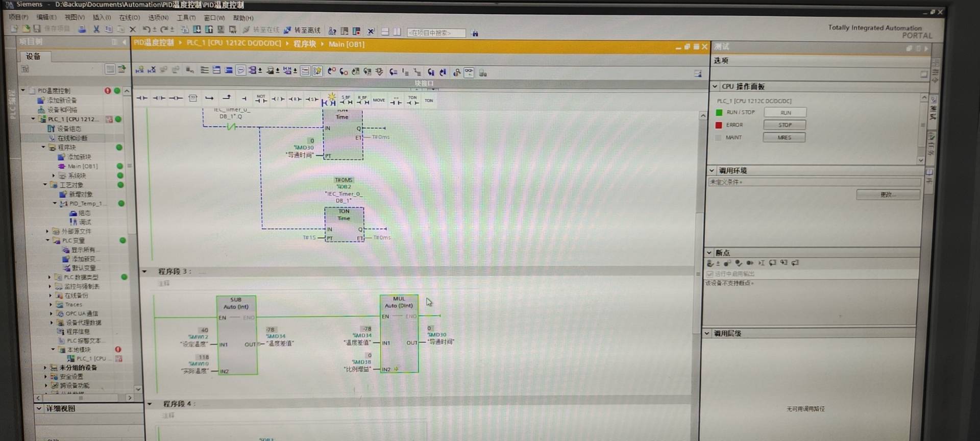The height and width of the screenshot is (441, 980).
Task: Collapse the 断点 section
Action: pos(709,253)
